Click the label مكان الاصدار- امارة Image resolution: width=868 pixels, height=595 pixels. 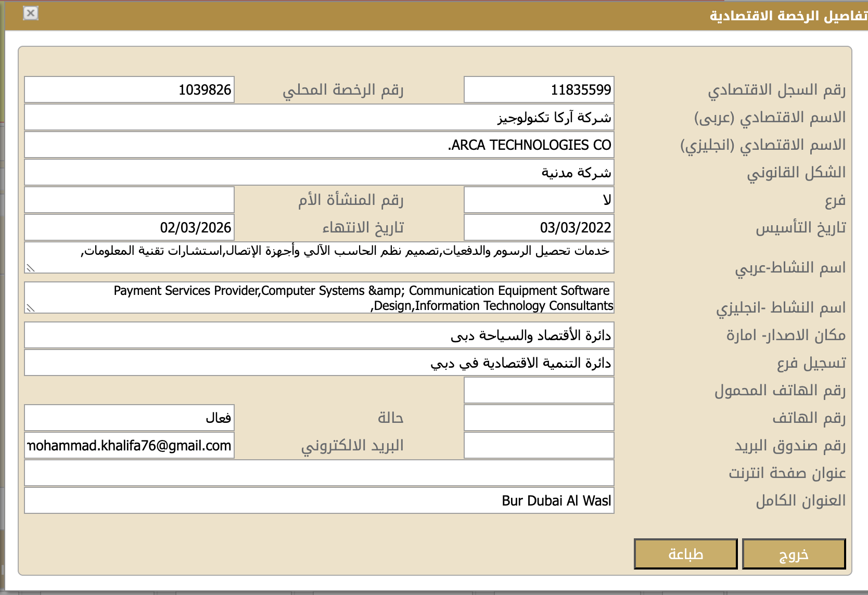click(786, 335)
